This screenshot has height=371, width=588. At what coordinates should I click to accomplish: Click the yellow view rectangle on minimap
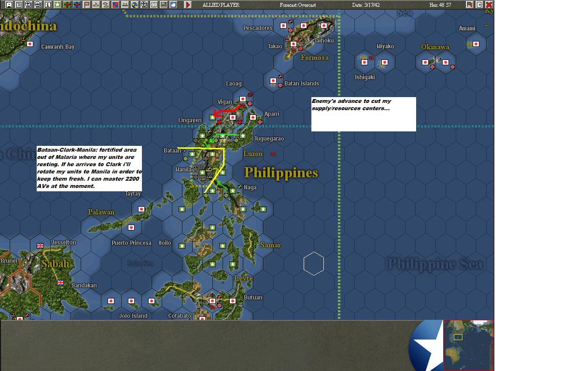pyautogui.click(x=458, y=337)
